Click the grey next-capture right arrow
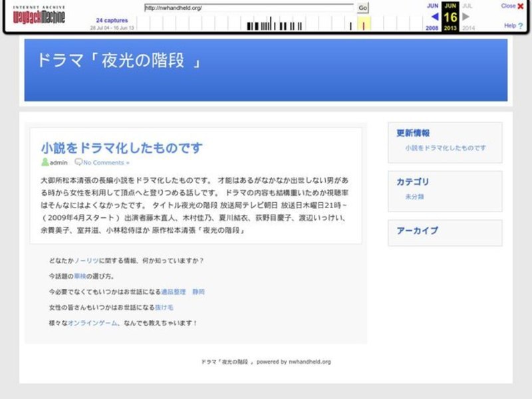The width and height of the screenshot is (532, 399). [466, 16]
